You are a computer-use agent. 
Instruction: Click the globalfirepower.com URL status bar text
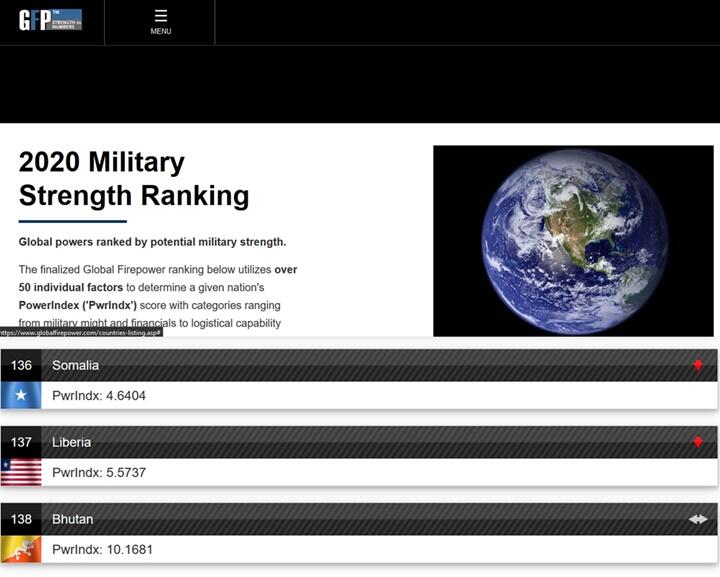tap(81, 332)
